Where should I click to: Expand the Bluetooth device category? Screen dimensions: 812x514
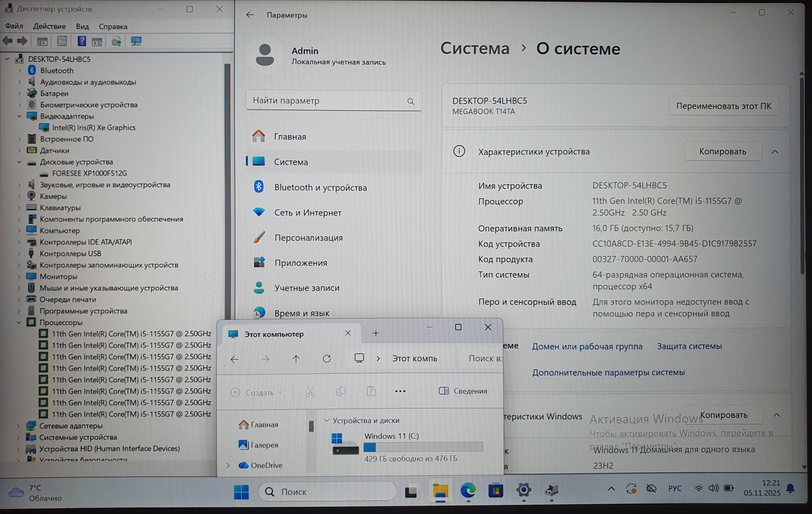tap(19, 70)
